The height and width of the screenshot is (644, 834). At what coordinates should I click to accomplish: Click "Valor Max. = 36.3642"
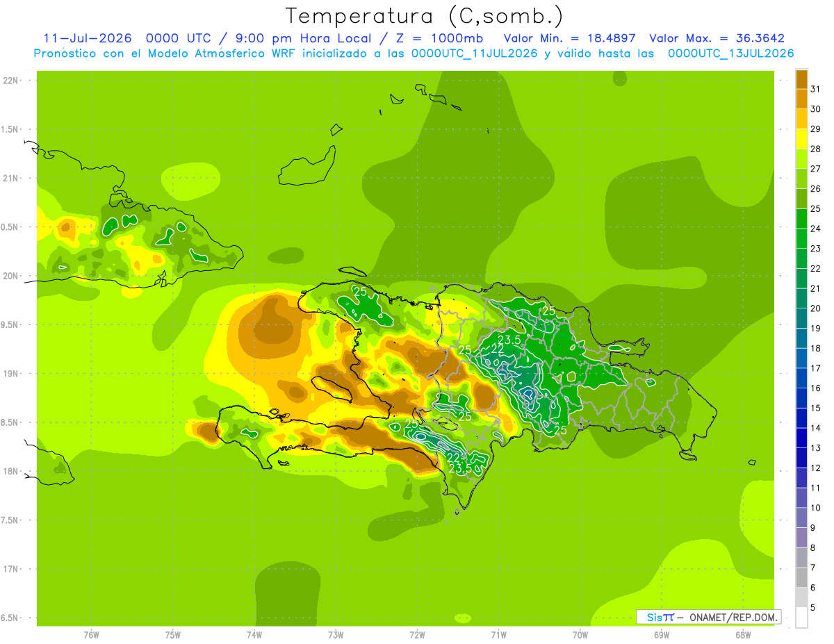click(717, 38)
